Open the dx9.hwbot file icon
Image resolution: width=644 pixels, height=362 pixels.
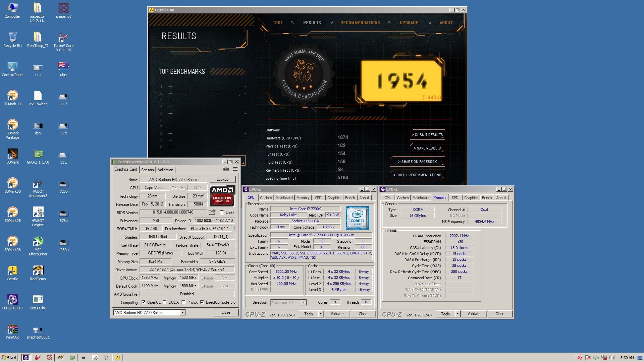pyautogui.click(x=38, y=98)
